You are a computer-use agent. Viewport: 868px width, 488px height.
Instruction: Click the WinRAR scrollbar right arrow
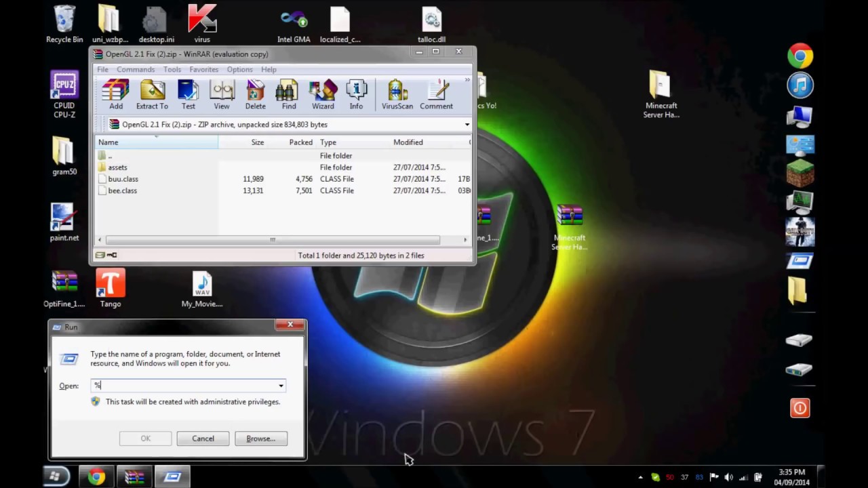coord(465,239)
